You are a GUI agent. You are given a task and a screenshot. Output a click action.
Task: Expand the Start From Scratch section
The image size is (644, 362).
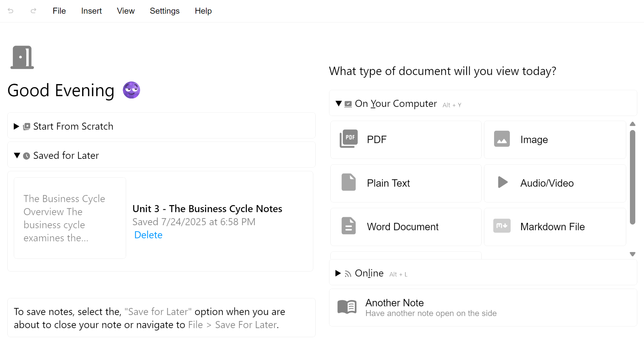click(16, 126)
